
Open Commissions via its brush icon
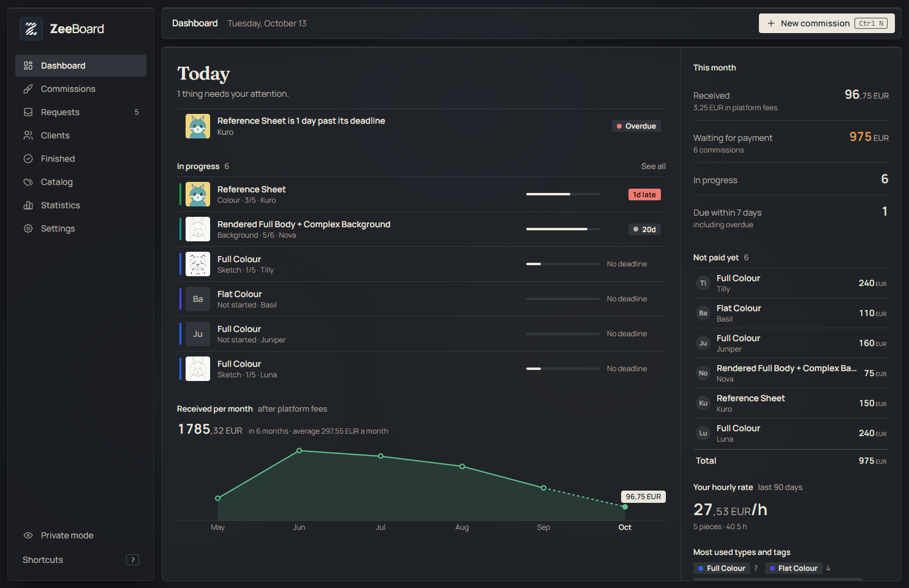point(28,89)
